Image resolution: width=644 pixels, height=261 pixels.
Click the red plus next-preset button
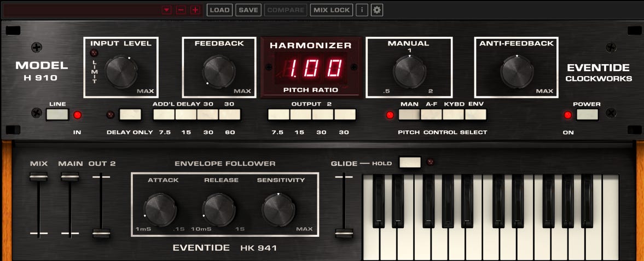[x=195, y=10]
